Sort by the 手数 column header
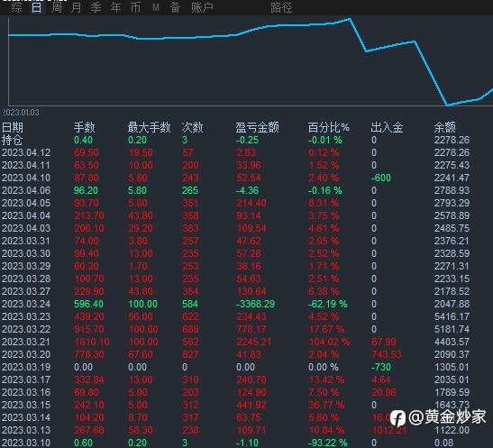The height and width of the screenshot is (448, 493). tap(84, 127)
